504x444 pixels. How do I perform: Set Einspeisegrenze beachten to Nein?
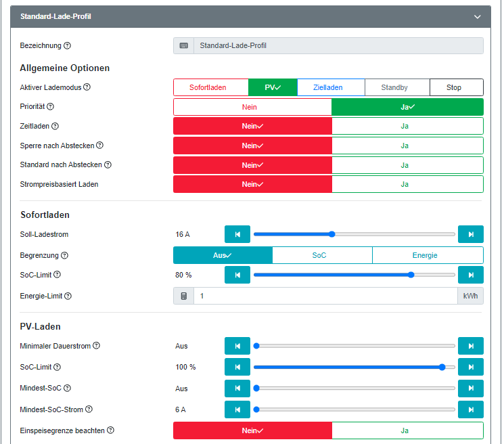click(252, 430)
